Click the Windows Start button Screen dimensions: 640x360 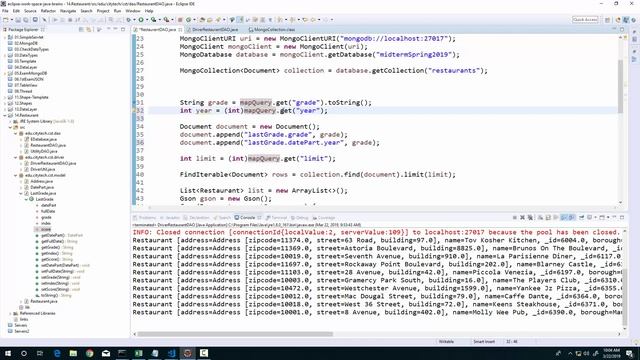tap(8, 353)
